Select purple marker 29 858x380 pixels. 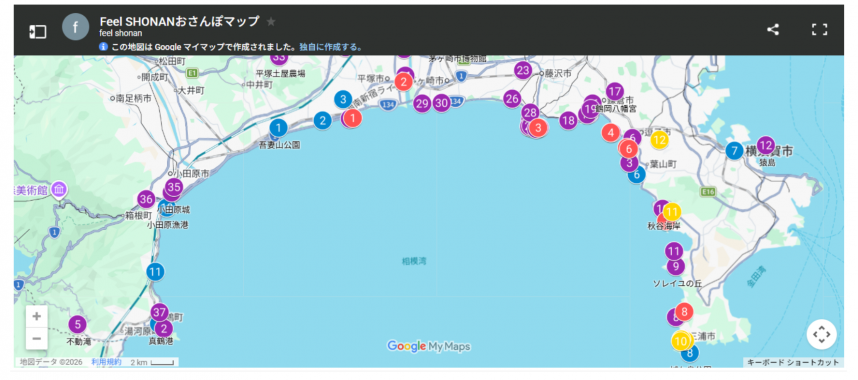(422, 103)
